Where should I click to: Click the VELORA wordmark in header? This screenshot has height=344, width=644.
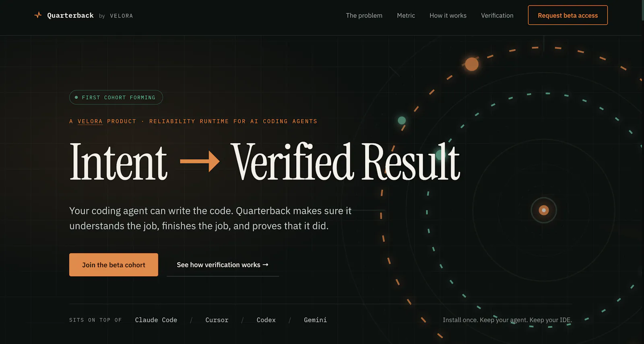[121, 16]
